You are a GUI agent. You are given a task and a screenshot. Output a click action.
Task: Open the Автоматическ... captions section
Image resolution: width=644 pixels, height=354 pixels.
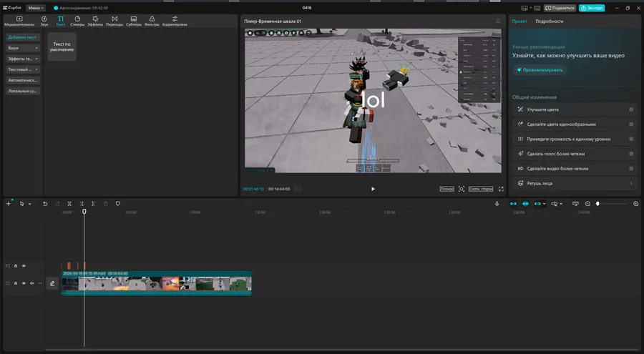[x=23, y=80]
